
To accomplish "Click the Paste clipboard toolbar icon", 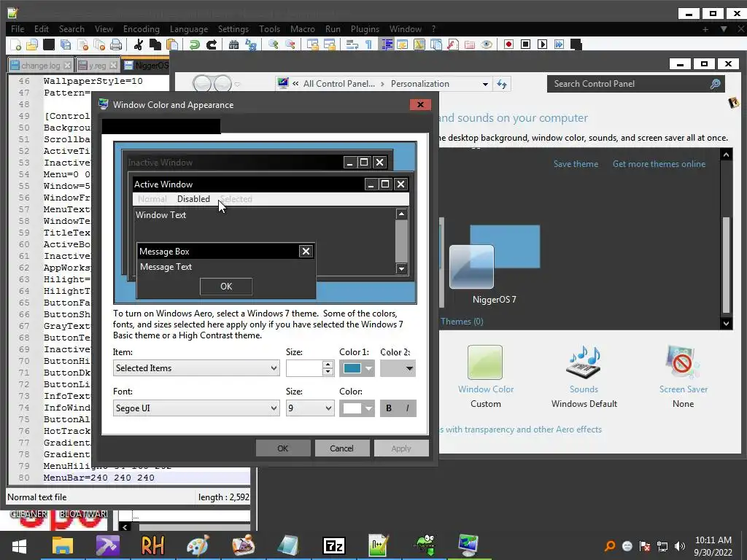I will pos(172,44).
